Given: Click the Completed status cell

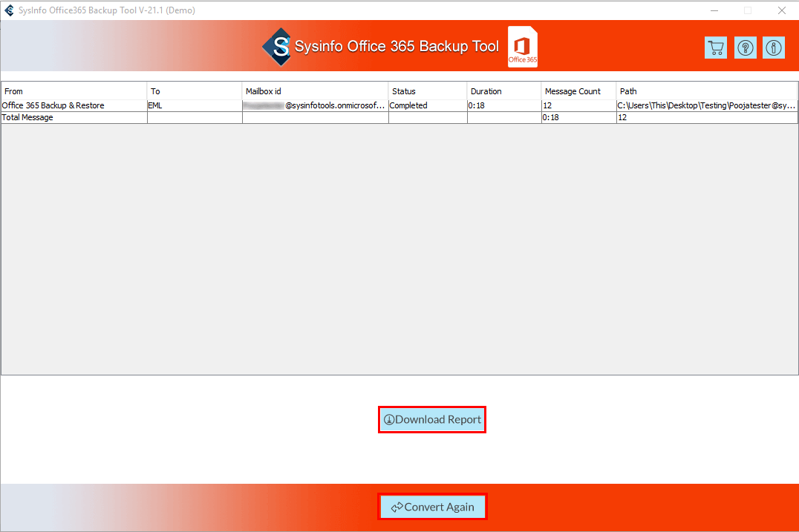Looking at the screenshot, I should tap(409, 105).
